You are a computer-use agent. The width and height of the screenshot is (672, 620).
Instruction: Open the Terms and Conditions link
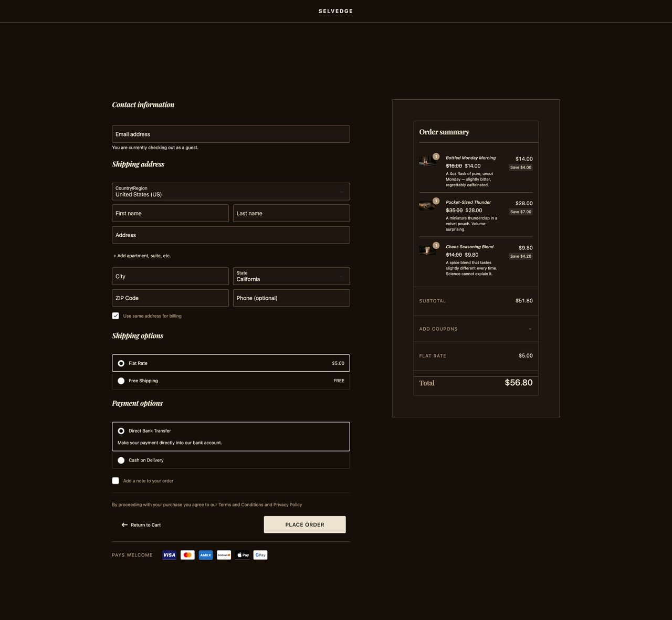click(240, 505)
